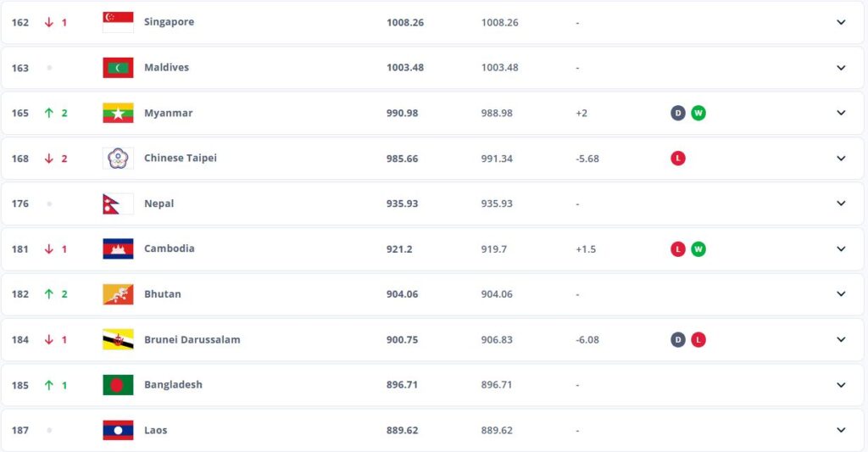
Task: Click the Bangladesh flag icon
Action: point(118,385)
